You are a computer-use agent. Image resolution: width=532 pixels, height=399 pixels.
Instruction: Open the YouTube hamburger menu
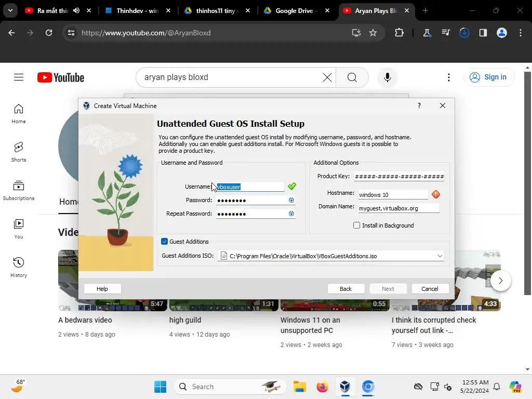19,77
